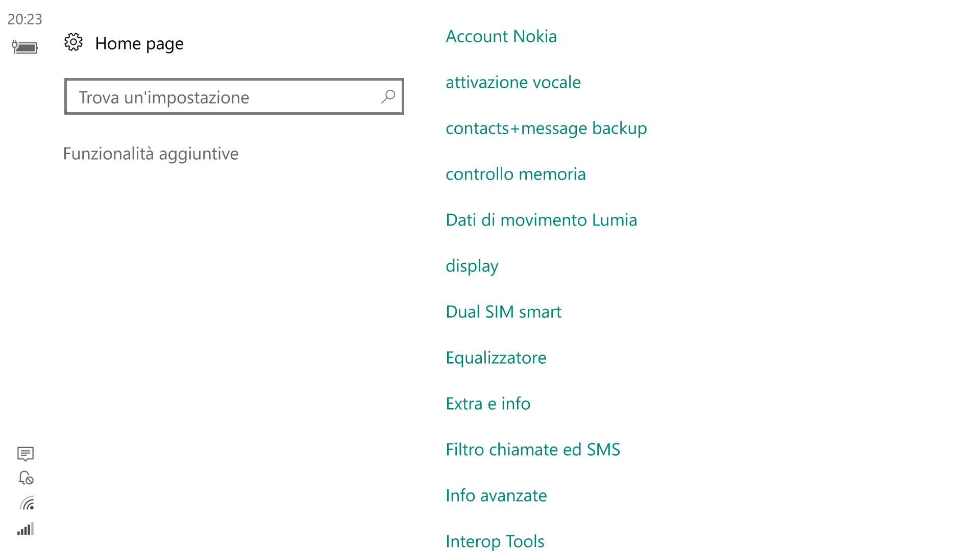Click the search magnifier icon
This screenshot has width=980, height=551.
pyautogui.click(x=388, y=96)
